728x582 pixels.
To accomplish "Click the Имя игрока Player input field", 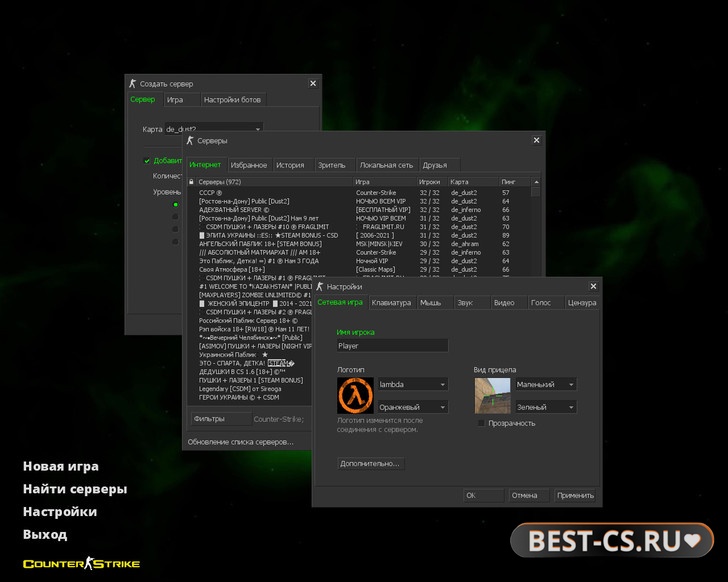I will pyautogui.click(x=392, y=346).
